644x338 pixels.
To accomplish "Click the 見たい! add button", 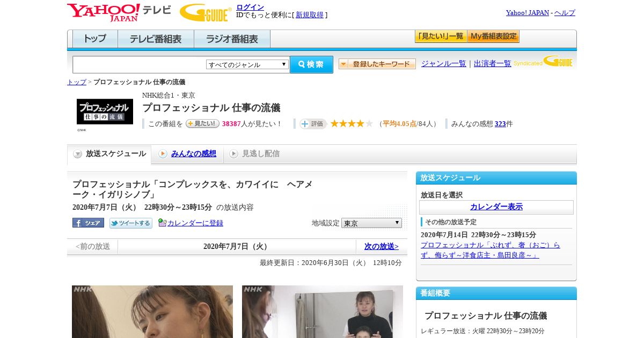I will (203, 123).
